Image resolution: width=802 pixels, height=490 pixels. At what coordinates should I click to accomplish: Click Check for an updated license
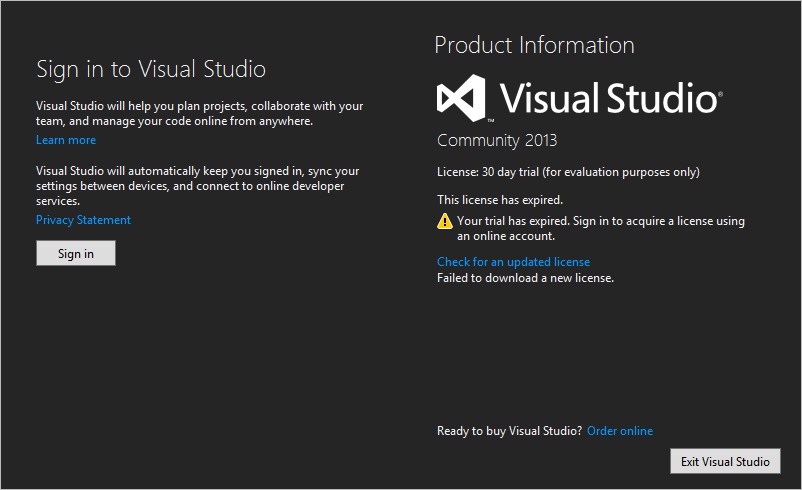coord(513,262)
